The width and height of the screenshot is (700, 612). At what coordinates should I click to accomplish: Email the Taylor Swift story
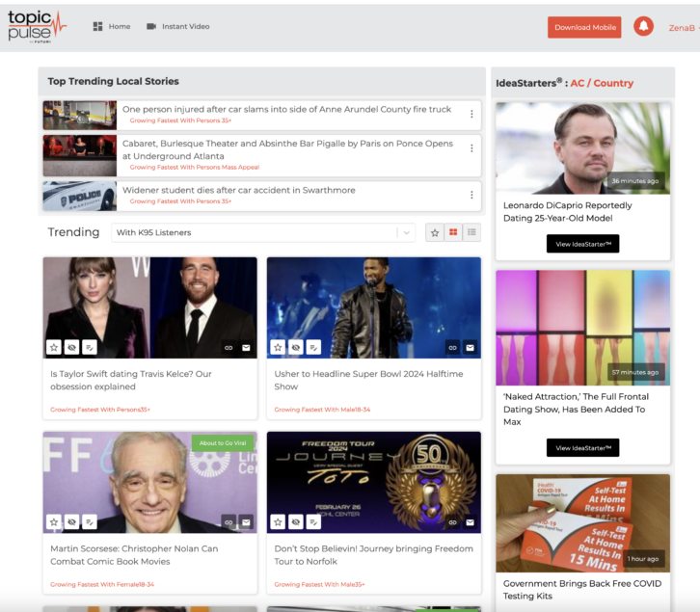click(x=246, y=348)
